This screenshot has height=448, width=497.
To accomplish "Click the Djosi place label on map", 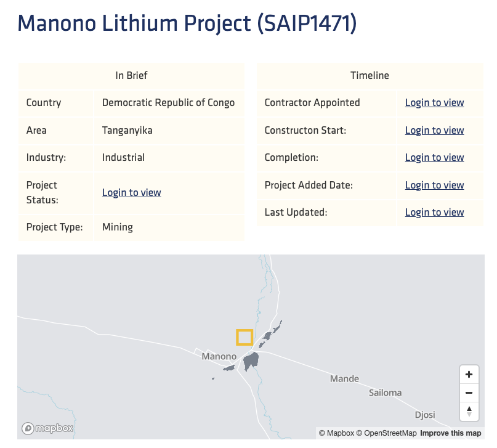I will [426, 415].
